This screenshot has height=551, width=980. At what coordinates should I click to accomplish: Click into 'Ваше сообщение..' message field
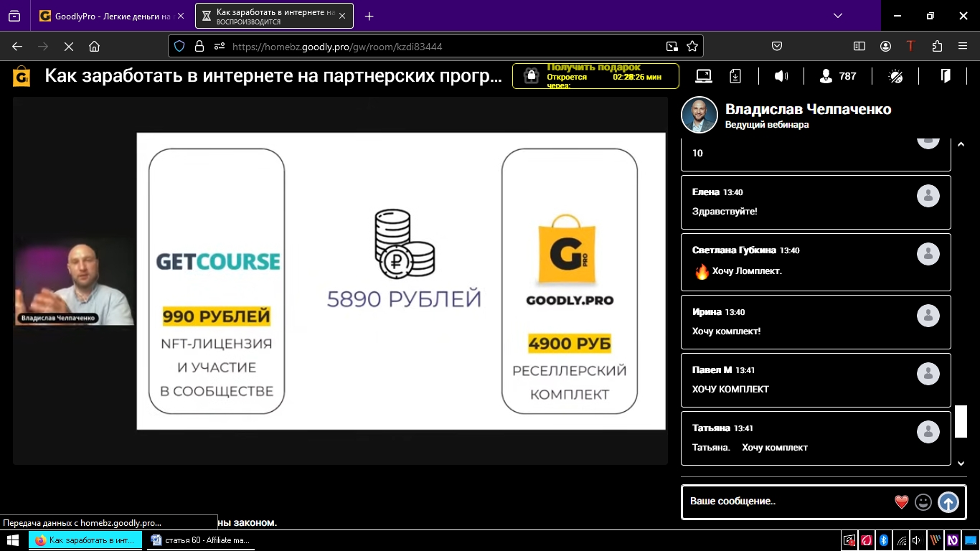[x=787, y=501]
